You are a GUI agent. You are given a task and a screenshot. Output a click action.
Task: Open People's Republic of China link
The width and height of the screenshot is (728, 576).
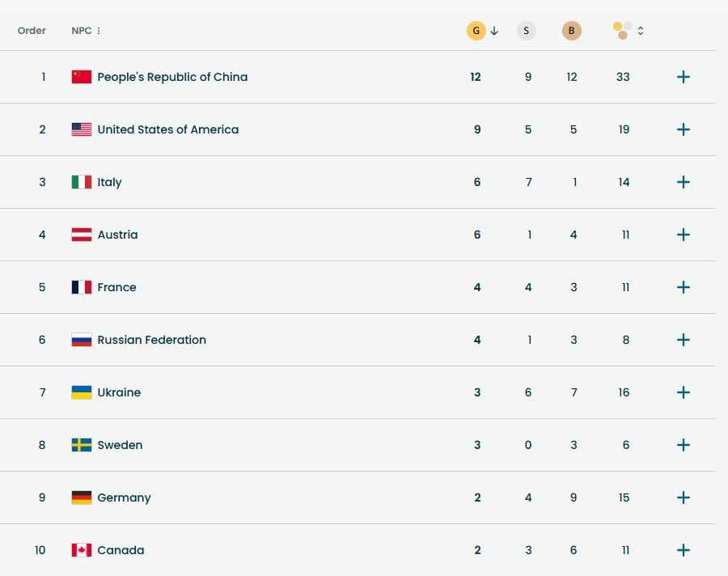pyautogui.click(x=172, y=77)
